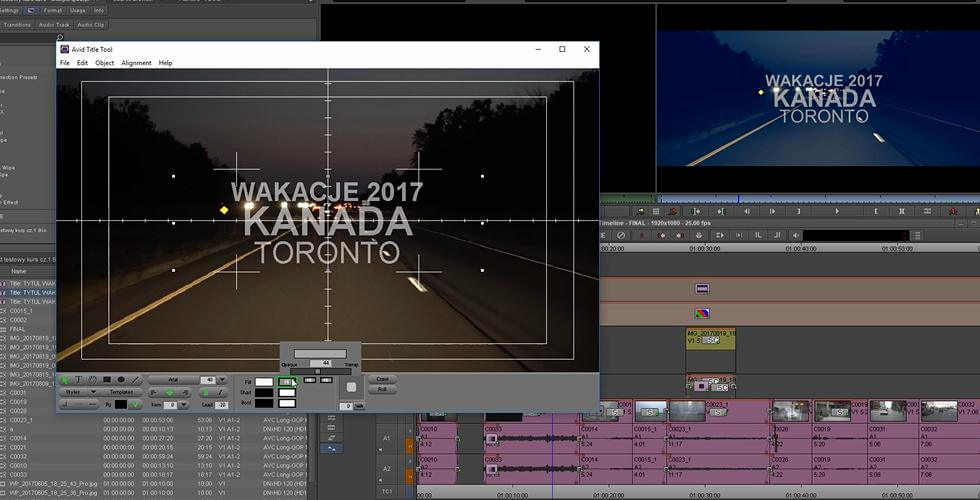The height and width of the screenshot is (500, 980).
Task: Align title text left
Action: 153,392
